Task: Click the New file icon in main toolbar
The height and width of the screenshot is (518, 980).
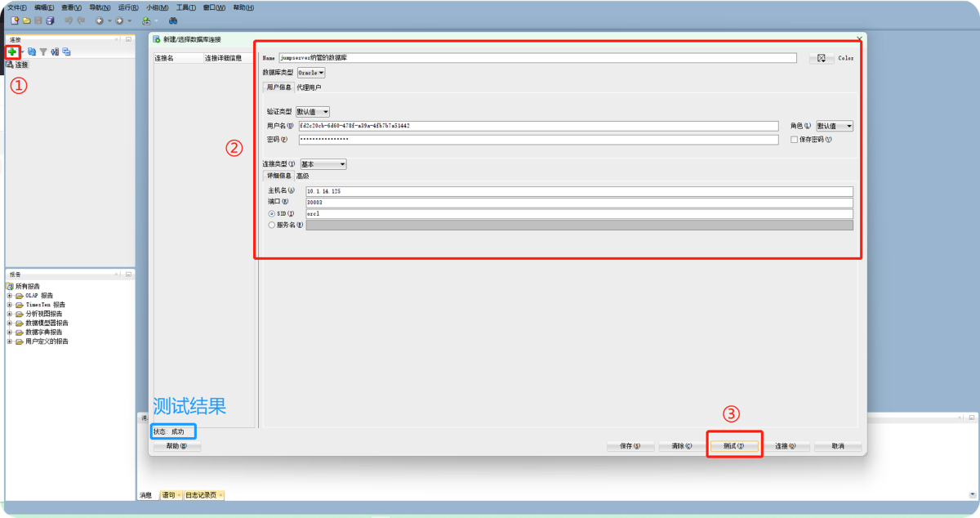Action: coord(15,20)
